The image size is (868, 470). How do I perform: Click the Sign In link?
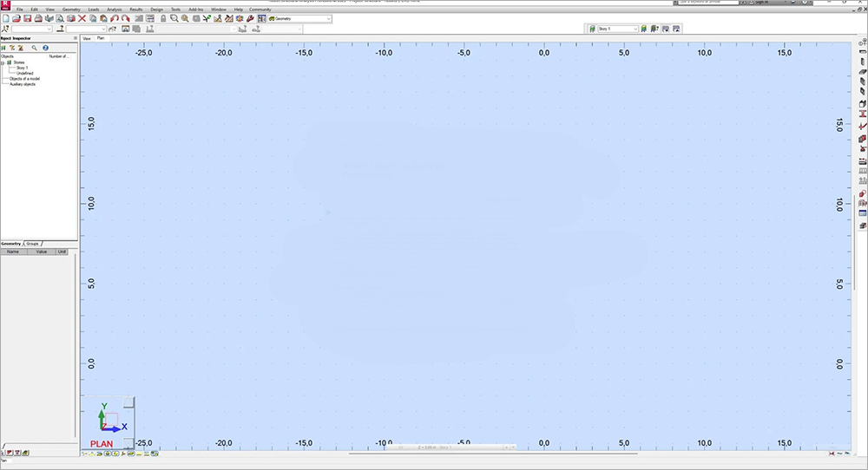[x=762, y=3]
